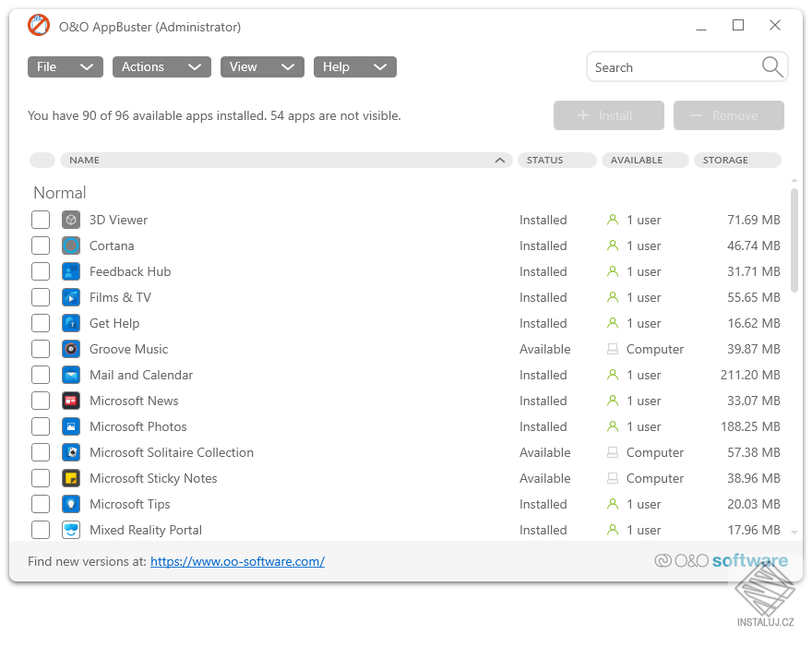Sort by the STORAGE column header

(x=737, y=160)
